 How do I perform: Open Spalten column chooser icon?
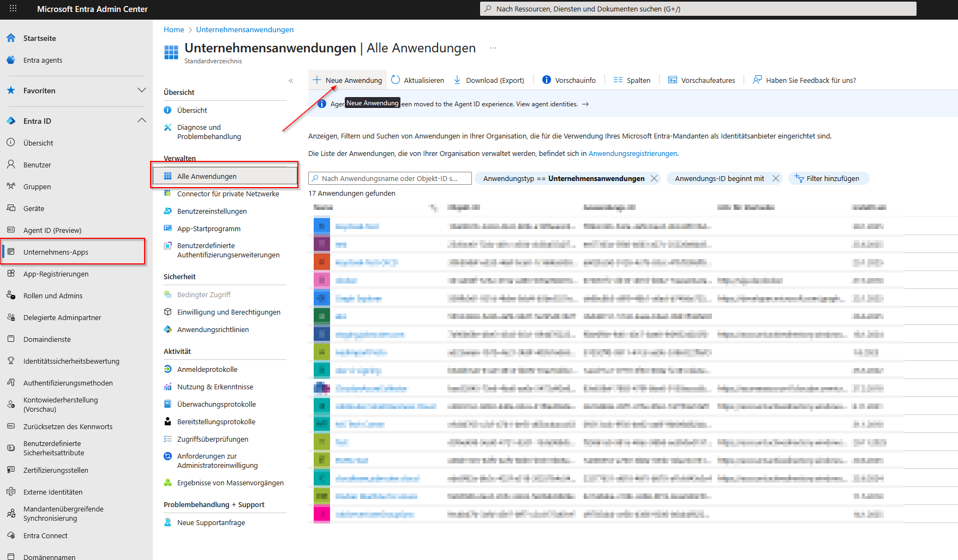pos(618,80)
